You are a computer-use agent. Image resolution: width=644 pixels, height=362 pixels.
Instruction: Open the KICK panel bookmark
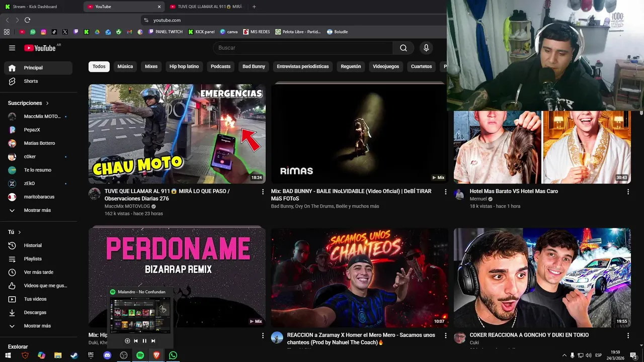point(201,32)
